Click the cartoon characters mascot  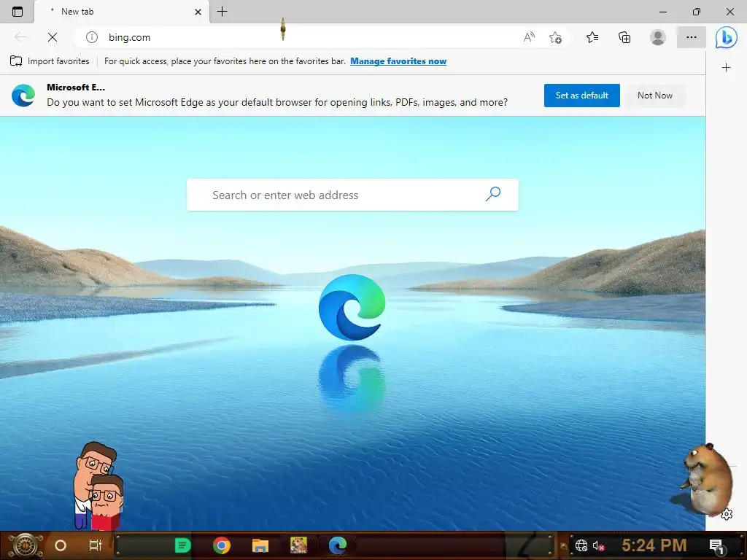pos(98,486)
